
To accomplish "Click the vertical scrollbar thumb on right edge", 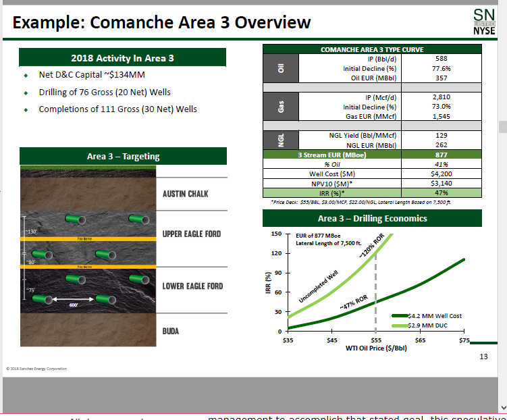I will pos(503,127).
